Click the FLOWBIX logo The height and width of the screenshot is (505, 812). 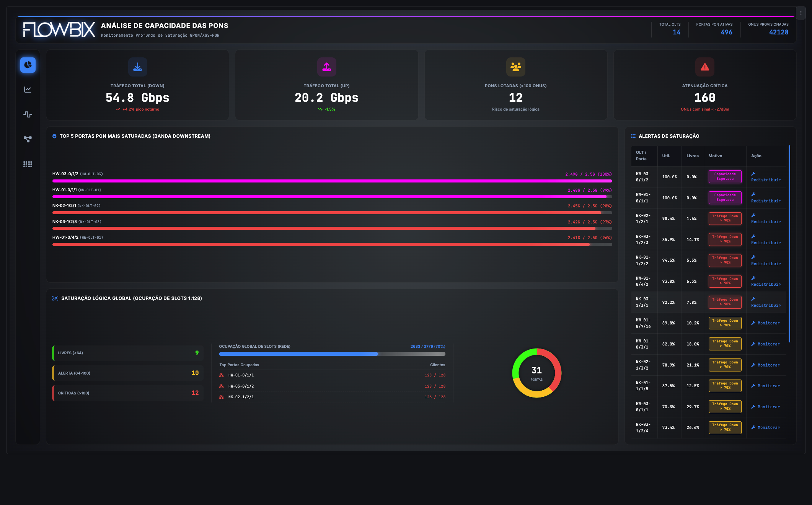pos(59,29)
